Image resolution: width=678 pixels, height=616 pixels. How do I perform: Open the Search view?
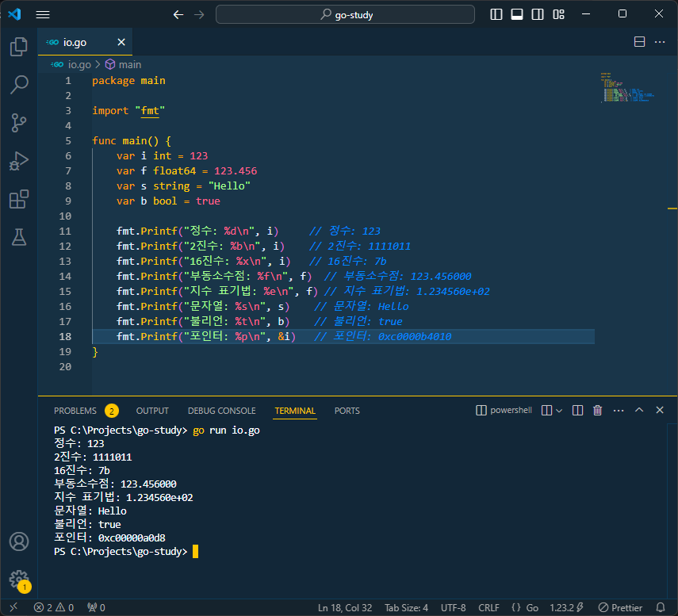coord(18,85)
